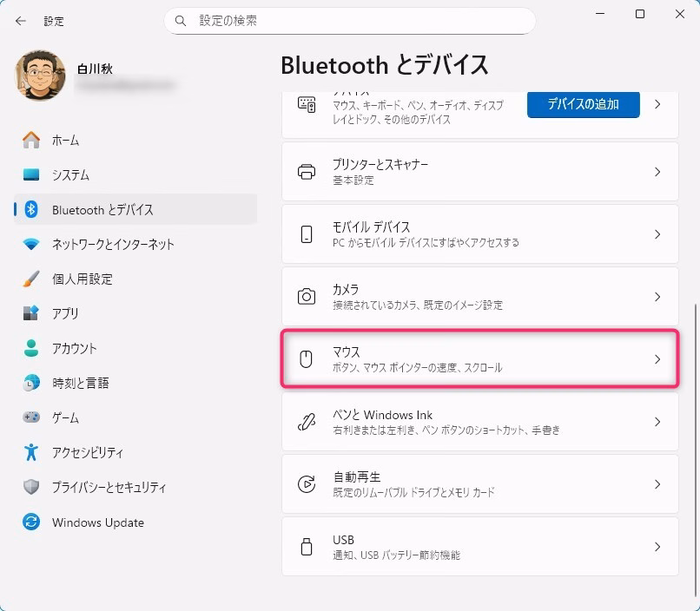Click the pen icon for Windows Ink
700x611 pixels.
pyautogui.click(x=307, y=422)
